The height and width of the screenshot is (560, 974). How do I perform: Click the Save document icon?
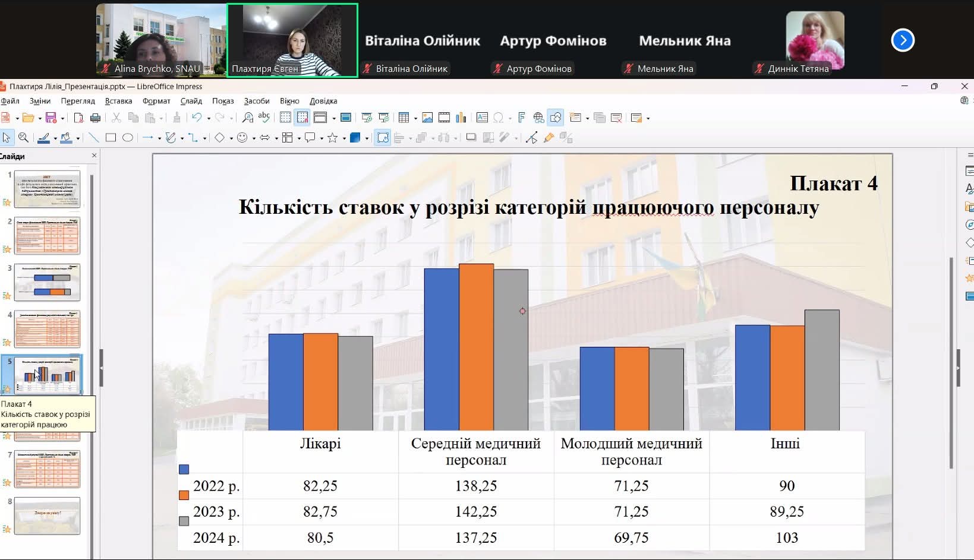pyautogui.click(x=51, y=118)
